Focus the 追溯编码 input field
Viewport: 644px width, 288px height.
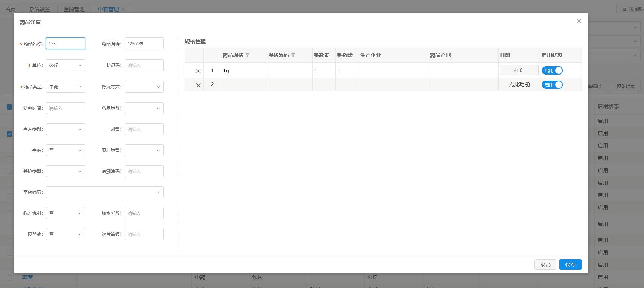pos(144,171)
